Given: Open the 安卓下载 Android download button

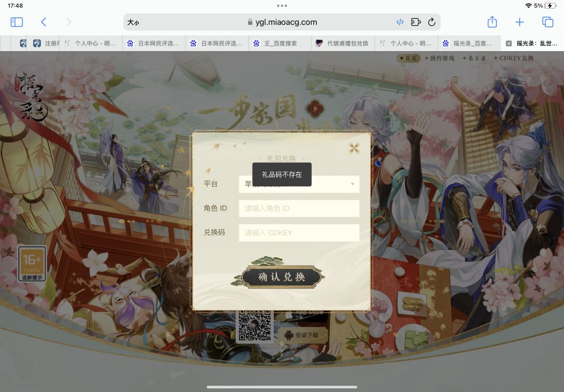Looking at the screenshot, I should click(x=302, y=335).
